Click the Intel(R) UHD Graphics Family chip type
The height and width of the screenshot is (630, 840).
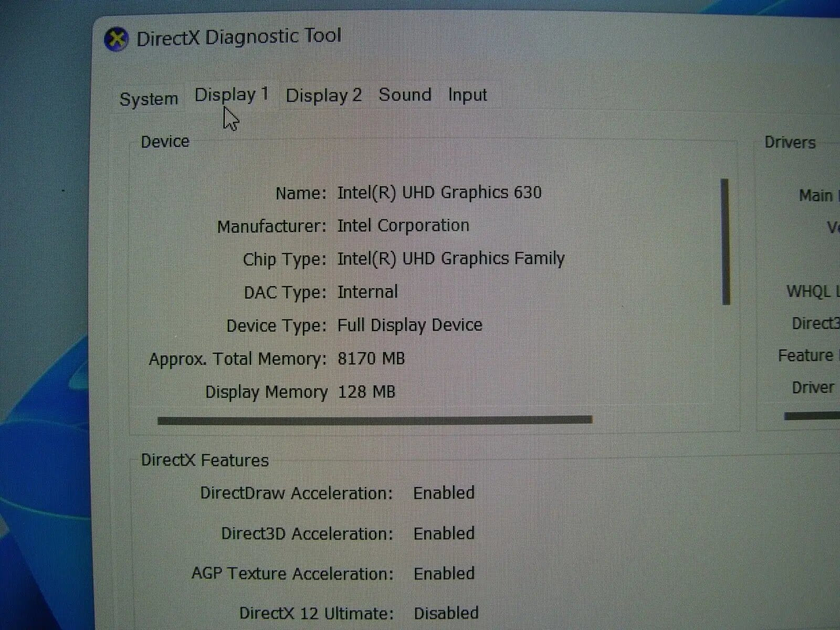tap(451, 258)
